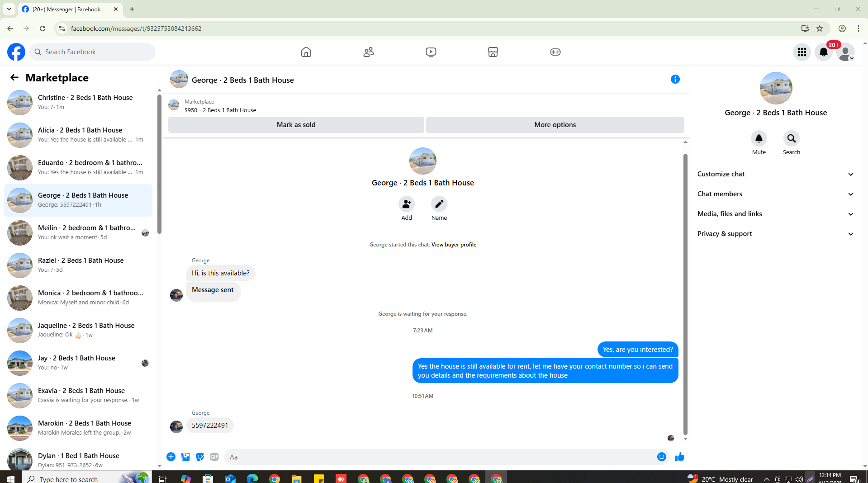This screenshot has width=868, height=483.
Task: Click the Search Facebook box
Action: (93, 52)
